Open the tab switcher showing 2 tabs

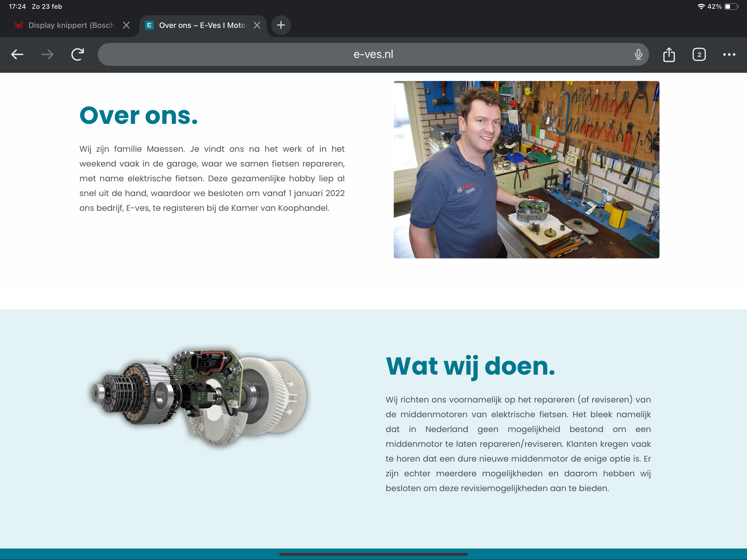[699, 54]
